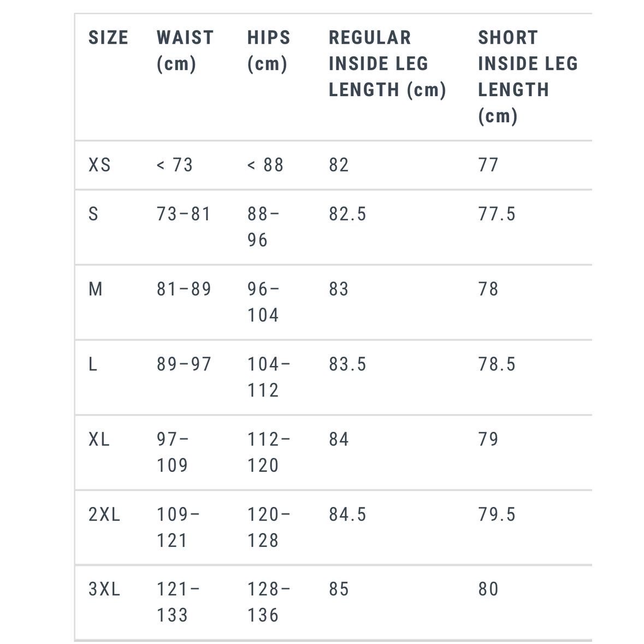Select the 73–81 waist measurement cell
This screenshot has height=644, width=644.
pos(184,214)
